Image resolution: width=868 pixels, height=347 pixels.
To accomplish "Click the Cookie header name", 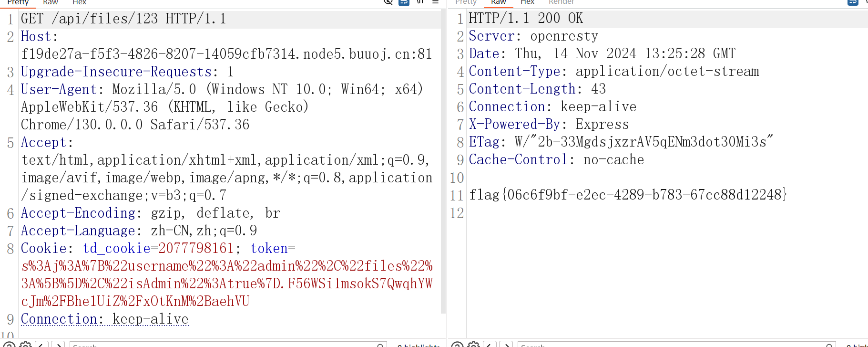I will (43, 249).
